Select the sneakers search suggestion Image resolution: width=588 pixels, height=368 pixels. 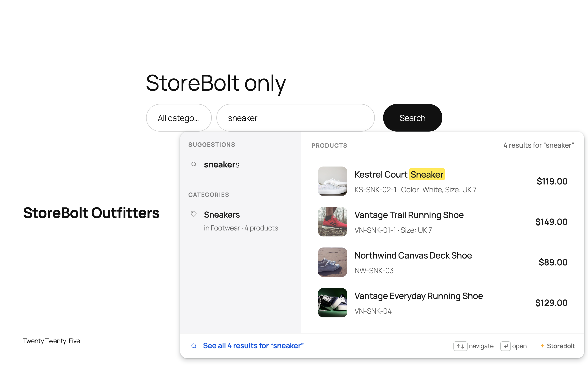(x=240, y=164)
